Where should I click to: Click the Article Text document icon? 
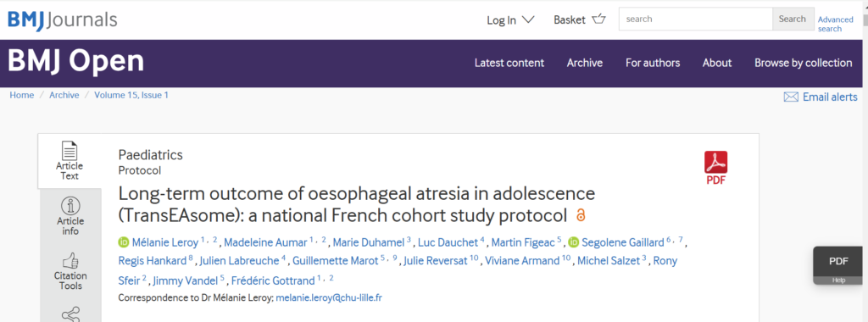pyautogui.click(x=70, y=151)
